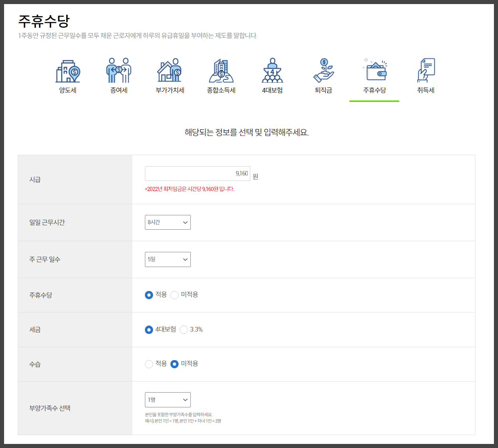498x448 pixels.
Task: Click the 취득세 document icon
Action: coord(426,70)
